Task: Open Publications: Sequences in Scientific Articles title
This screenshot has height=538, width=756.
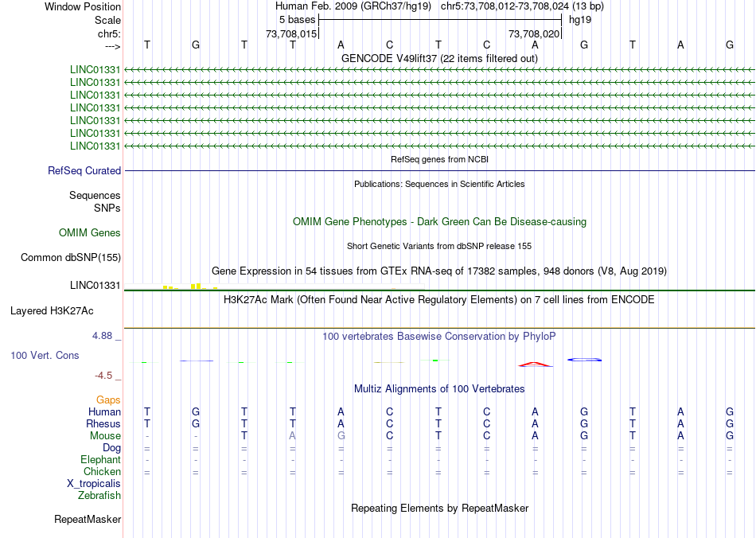Action: (x=439, y=184)
